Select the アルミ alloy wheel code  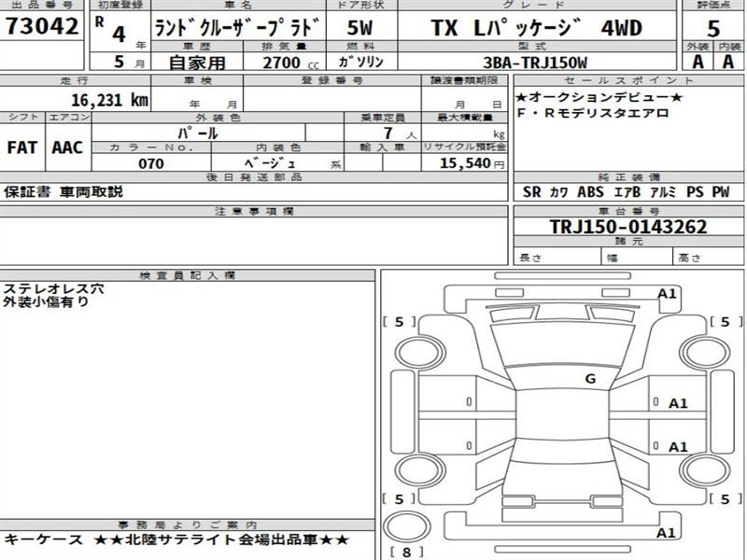(663, 192)
